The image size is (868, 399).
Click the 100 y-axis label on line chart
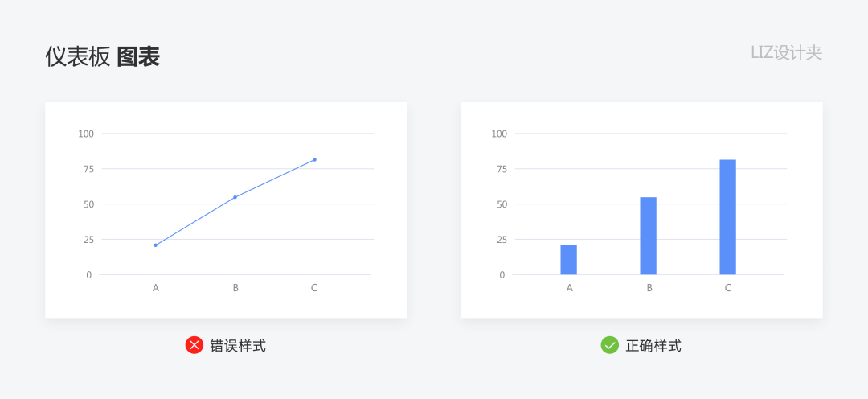click(x=86, y=134)
